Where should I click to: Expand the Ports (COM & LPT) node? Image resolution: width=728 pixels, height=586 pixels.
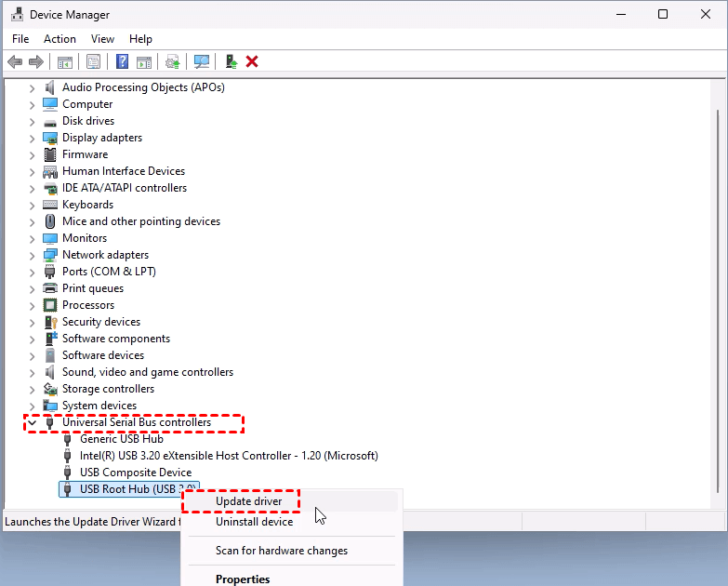pos(32,273)
